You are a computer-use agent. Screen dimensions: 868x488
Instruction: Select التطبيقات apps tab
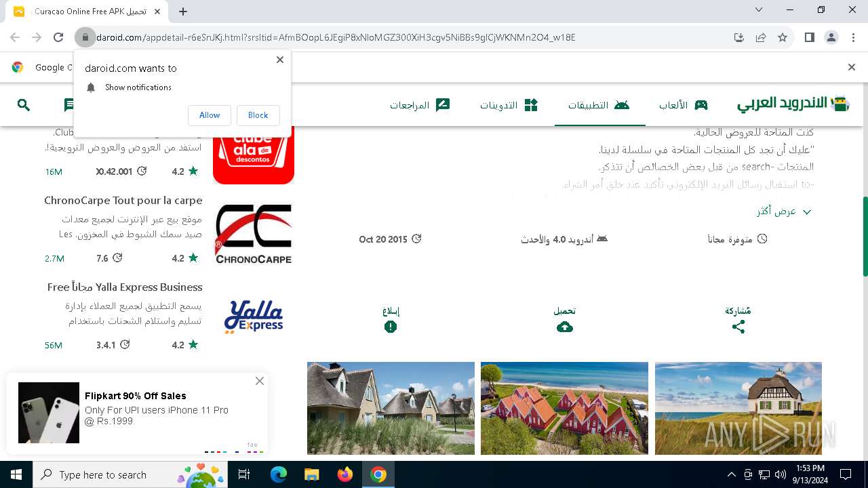pyautogui.click(x=599, y=105)
